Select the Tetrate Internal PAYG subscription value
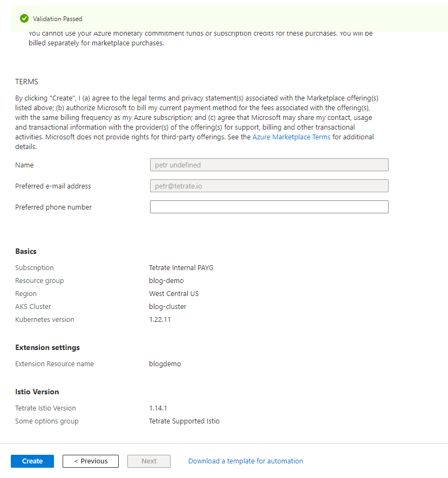 tap(181, 268)
